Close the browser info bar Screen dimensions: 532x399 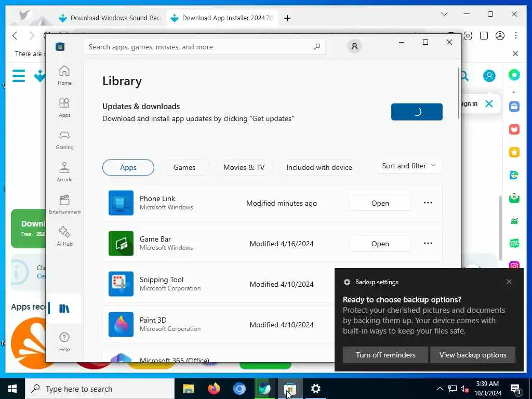(515, 54)
